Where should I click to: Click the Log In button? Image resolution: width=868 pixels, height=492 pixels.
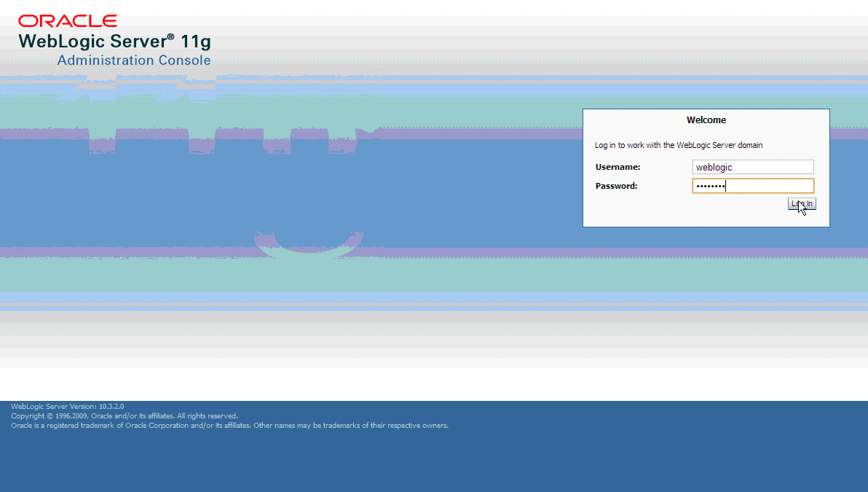(802, 204)
